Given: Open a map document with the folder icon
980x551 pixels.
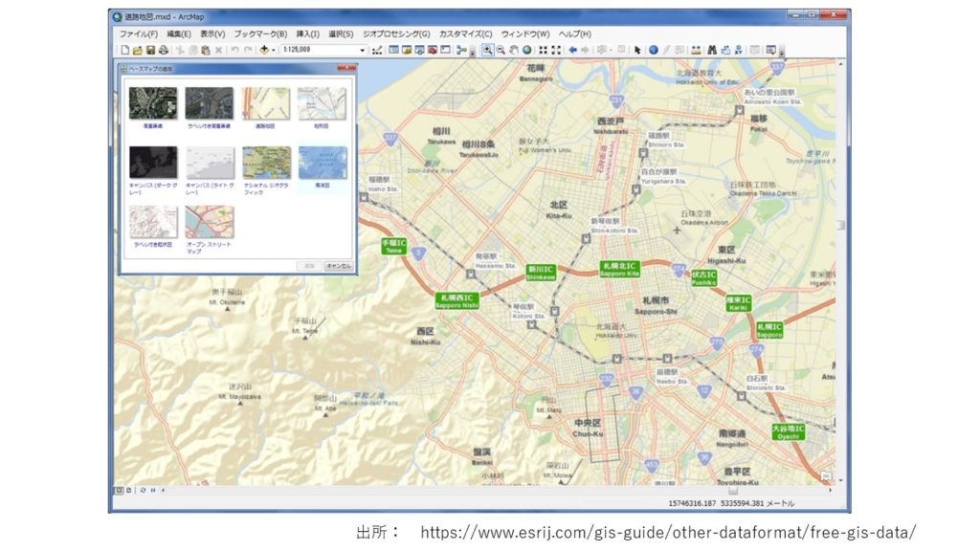Looking at the screenshot, I should pos(138,50).
